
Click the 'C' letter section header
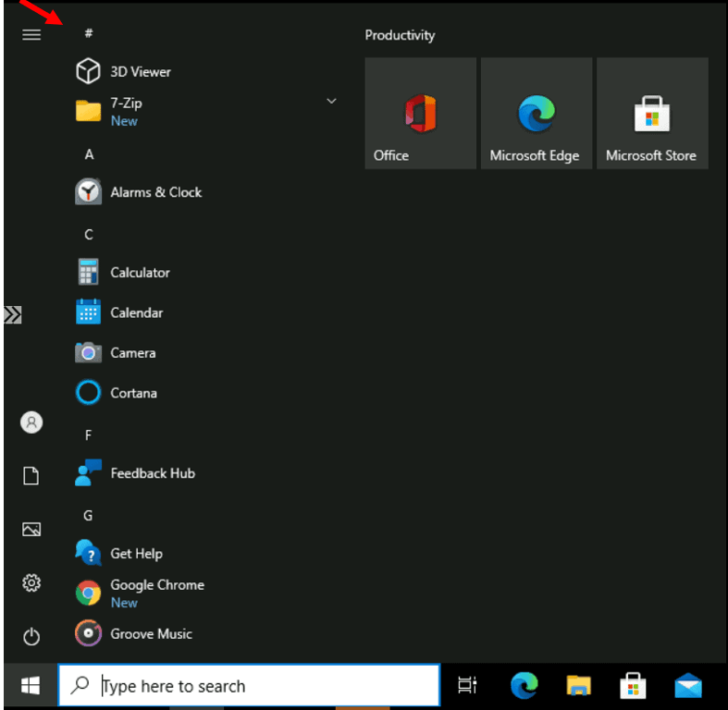pos(89,235)
